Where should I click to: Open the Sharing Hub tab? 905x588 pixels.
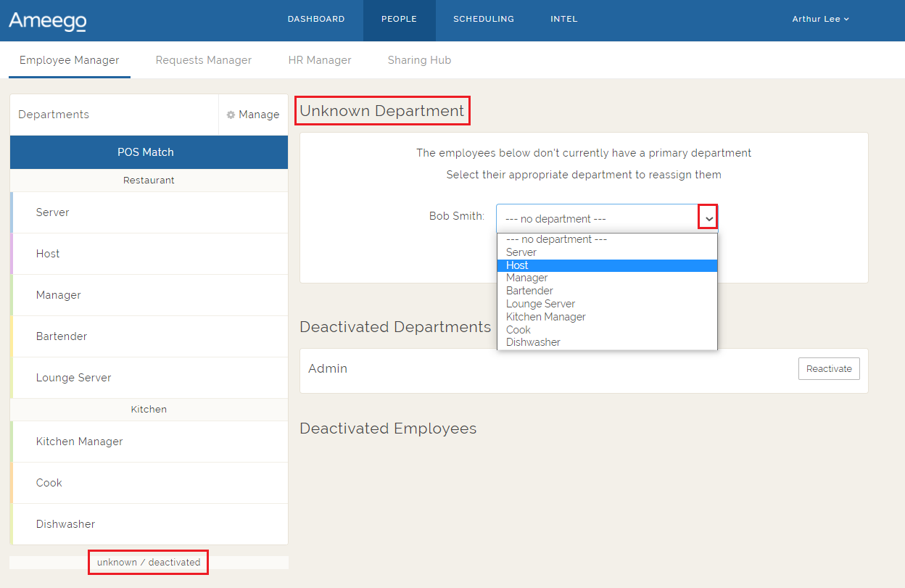[419, 60]
